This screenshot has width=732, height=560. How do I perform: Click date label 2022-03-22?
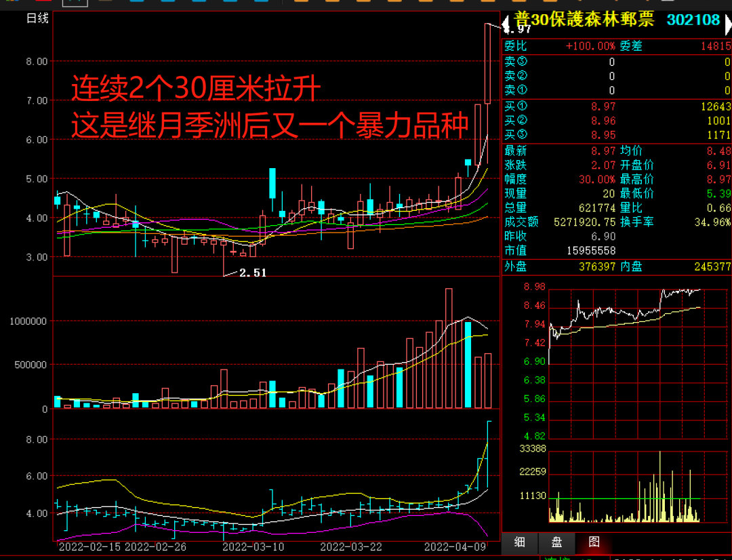click(x=351, y=546)
